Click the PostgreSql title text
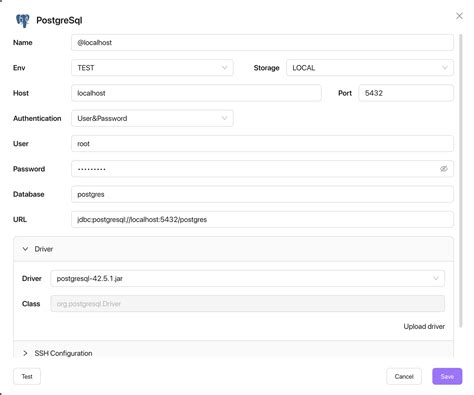 coord(59,20)
